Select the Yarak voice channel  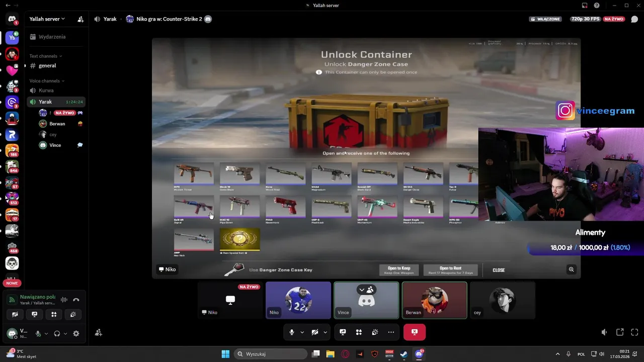click(56, 102)
